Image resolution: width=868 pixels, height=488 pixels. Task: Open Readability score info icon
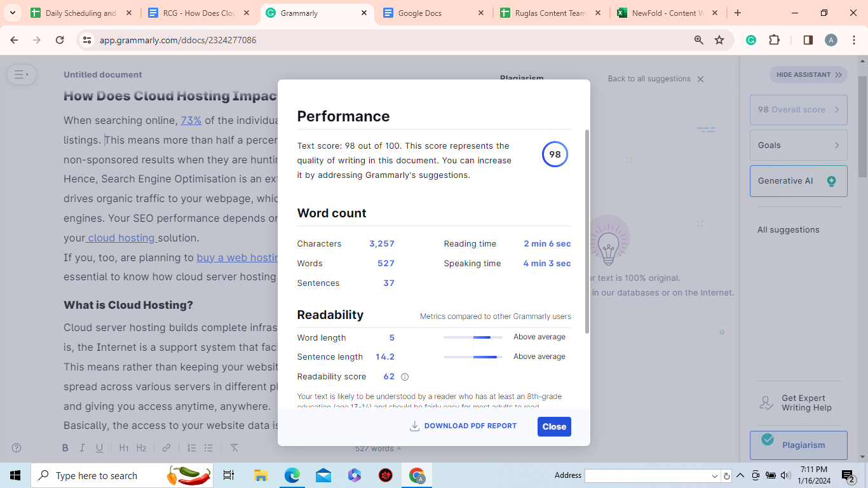pyautogui.click(x=405, y=377)
